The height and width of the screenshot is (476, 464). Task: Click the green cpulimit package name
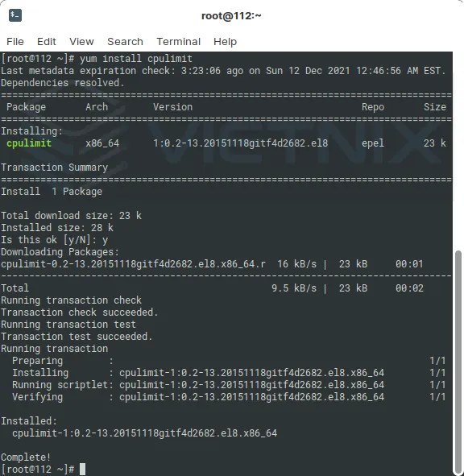pyautogui.click(x=29, y=143)
